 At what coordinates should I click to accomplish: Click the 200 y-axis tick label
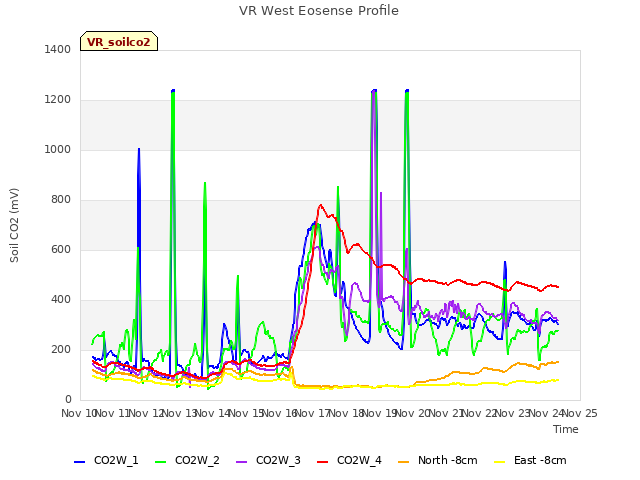(61, 349)
